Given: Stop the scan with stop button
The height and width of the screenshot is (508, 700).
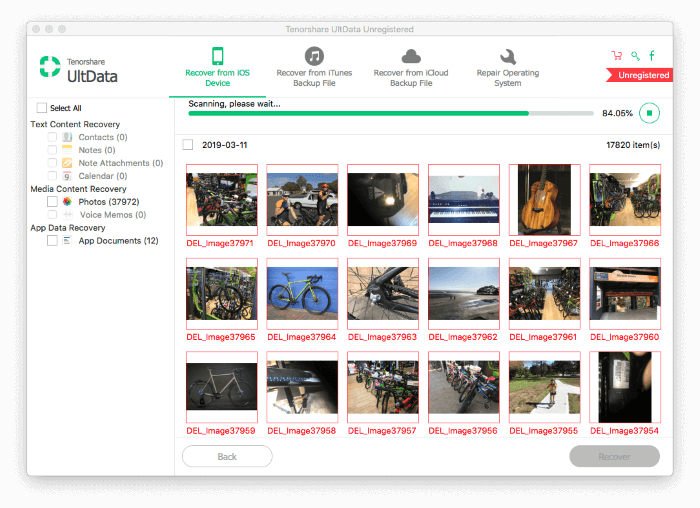Looking at the screenshot, I should [649, 113].
